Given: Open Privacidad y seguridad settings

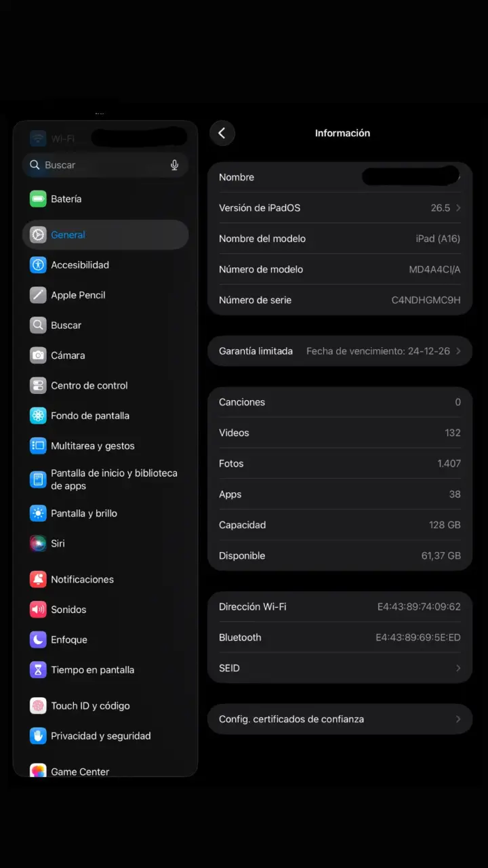Looking at the screenshot, I should (x=105, y=736).
